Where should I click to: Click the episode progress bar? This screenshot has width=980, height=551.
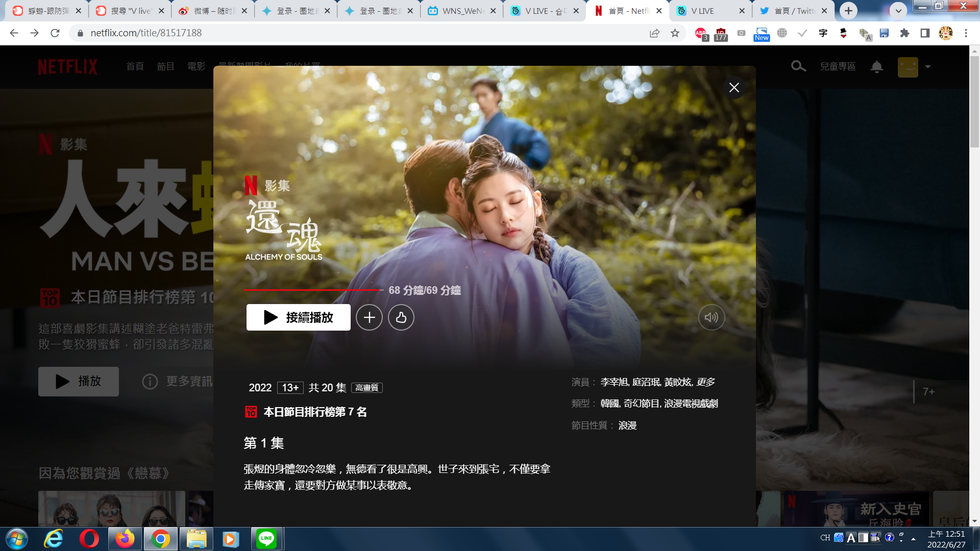[314, 290]
